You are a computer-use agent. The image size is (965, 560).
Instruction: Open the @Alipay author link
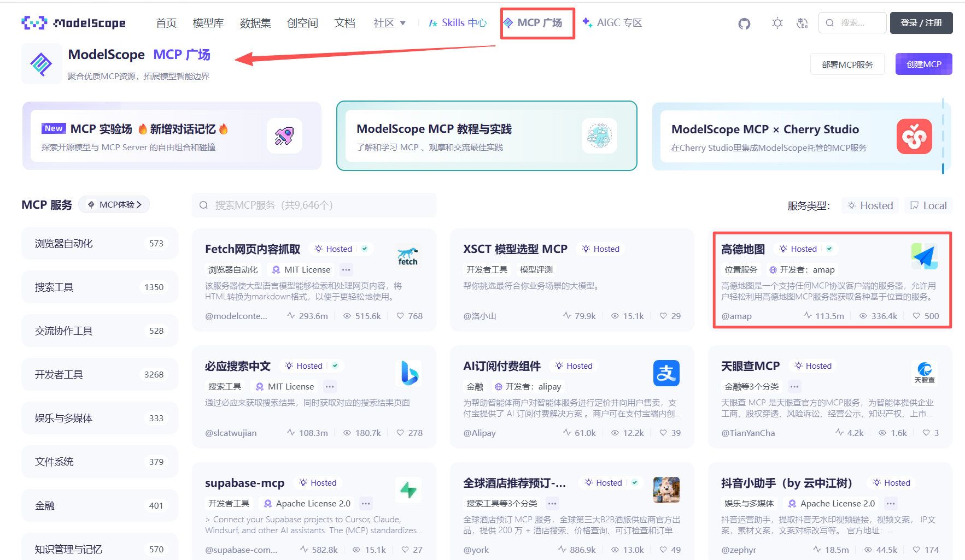coord(479,433)
